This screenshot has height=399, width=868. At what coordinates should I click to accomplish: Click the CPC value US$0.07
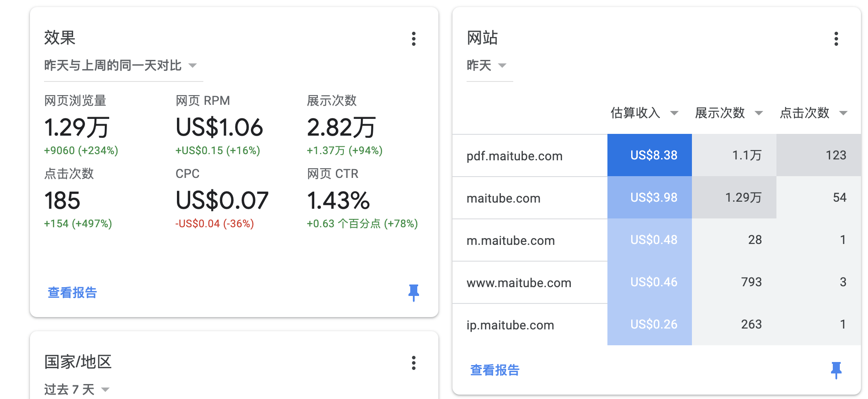222,201
